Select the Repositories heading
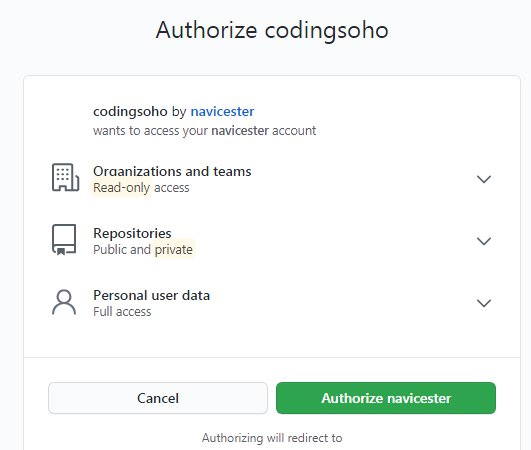This screenshot has height=450, width=531. (x=132, y=233)
